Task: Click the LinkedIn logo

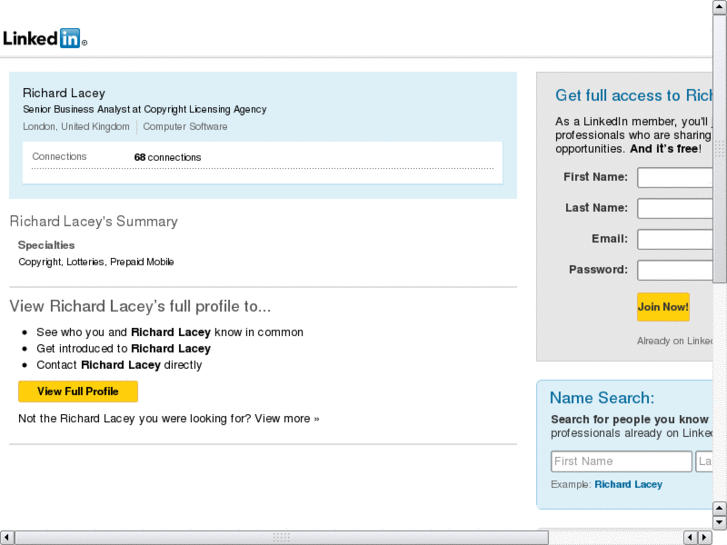Action: coord(44,39)
